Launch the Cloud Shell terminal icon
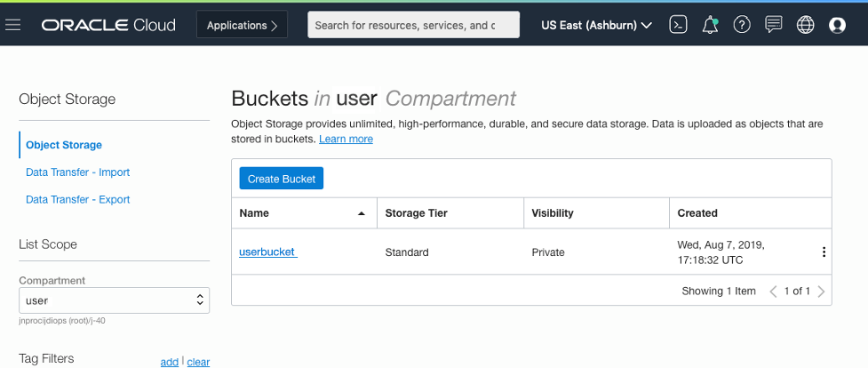Screen dimensions: 868x368 point(678,25)
